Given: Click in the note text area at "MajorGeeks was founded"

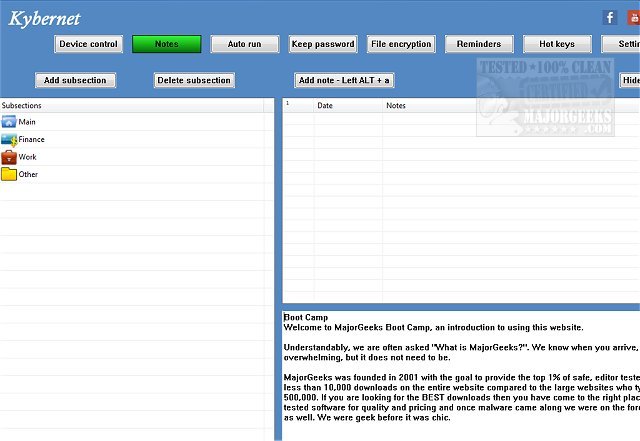Looking at the screenshot, I should point(331,378).
